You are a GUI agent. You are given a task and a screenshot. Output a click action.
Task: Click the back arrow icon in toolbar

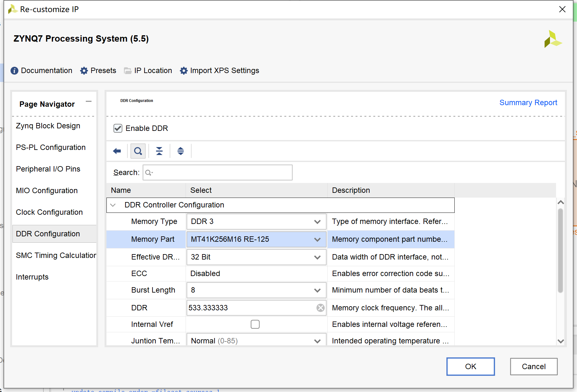117,151
